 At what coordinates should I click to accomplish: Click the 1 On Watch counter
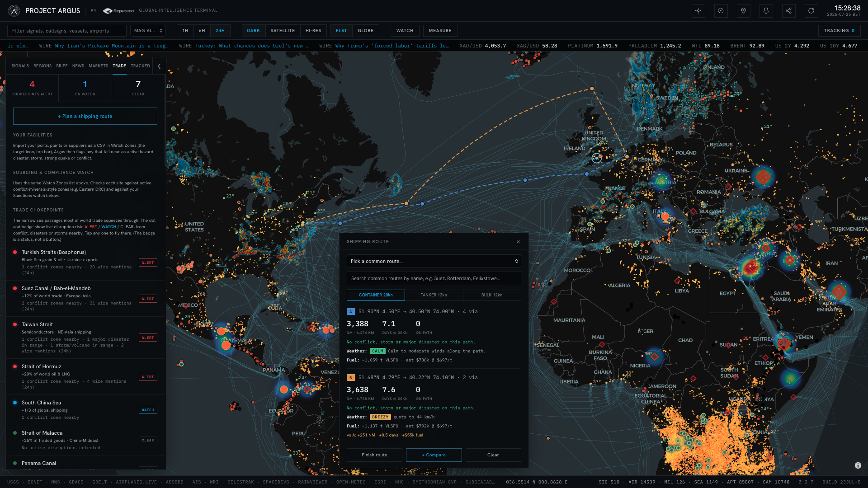coord(85,88)
